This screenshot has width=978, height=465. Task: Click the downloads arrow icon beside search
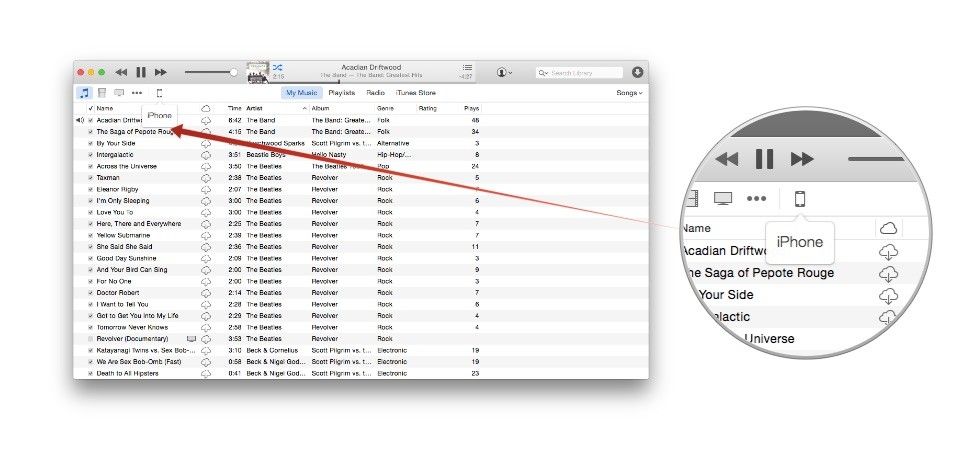point(637,72)
